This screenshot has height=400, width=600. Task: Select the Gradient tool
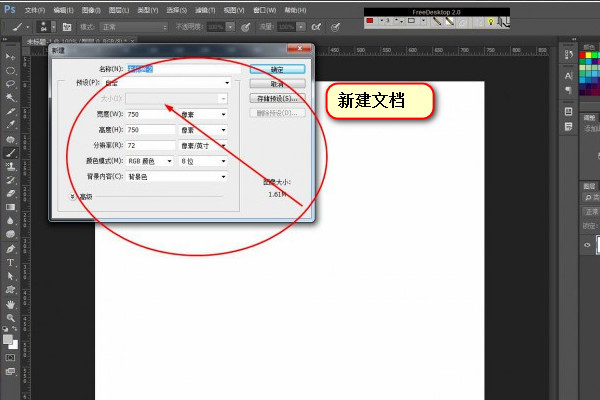tap(10, 207)
